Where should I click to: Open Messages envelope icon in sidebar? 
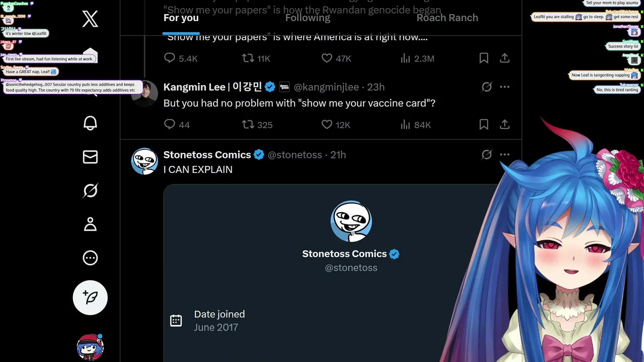(90, 157)
